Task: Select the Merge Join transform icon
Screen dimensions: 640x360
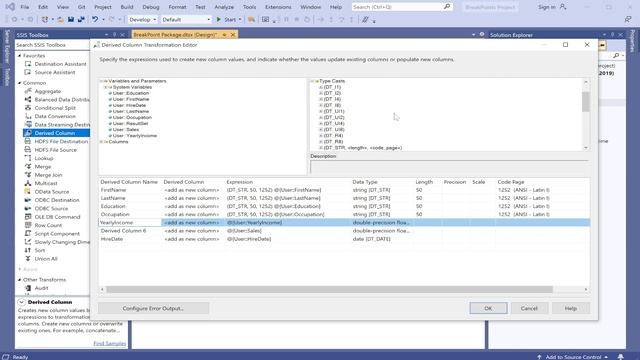Action: 28,175
